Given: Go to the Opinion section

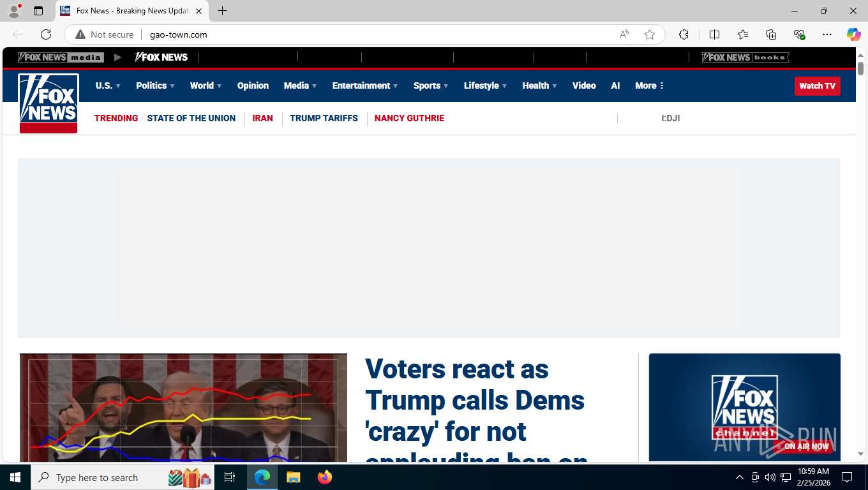Looking at the screenshot, I should coord(253,85).
